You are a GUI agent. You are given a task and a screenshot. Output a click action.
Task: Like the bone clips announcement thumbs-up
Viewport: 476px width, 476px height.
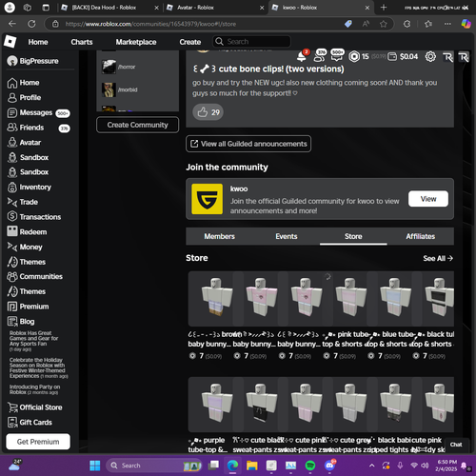point(208,112)
